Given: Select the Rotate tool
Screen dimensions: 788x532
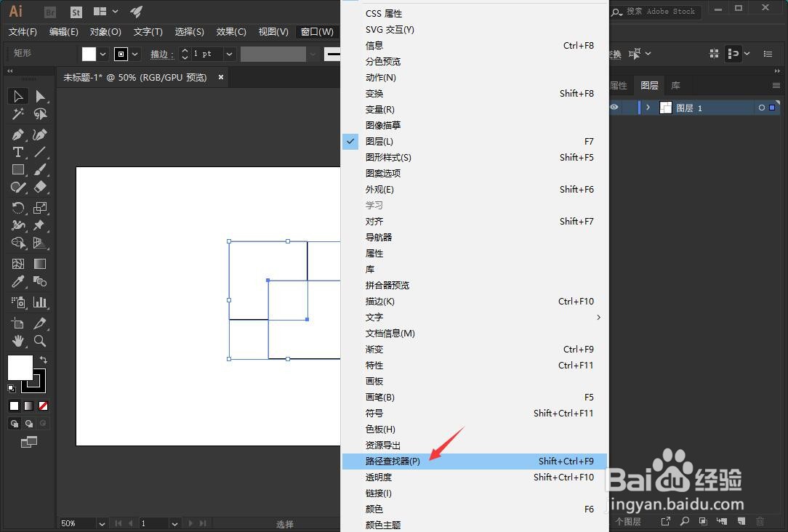Looking at the screenshot, I should click(x=17, y=207).
